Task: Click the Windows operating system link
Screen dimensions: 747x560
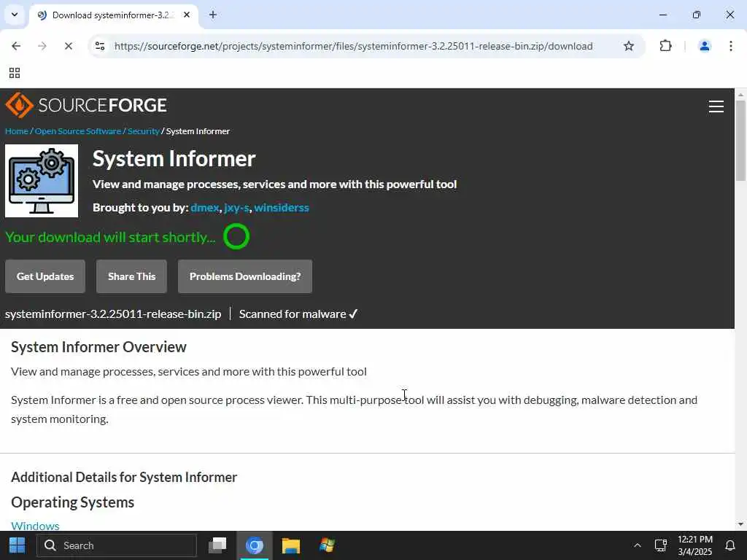Action: coord(35,526)
